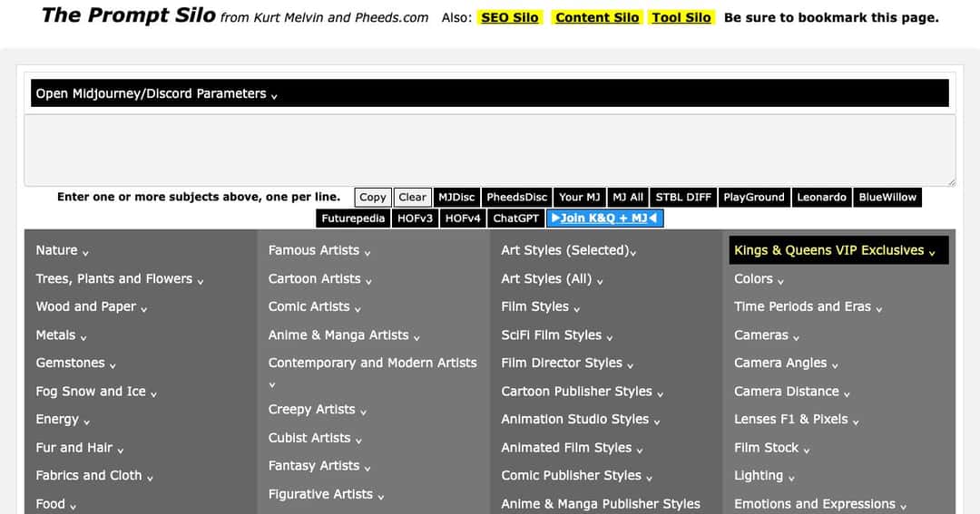This screenshot has width=980, height=514.
Task: Expand the Nature category
Action: tap(62, 250)
